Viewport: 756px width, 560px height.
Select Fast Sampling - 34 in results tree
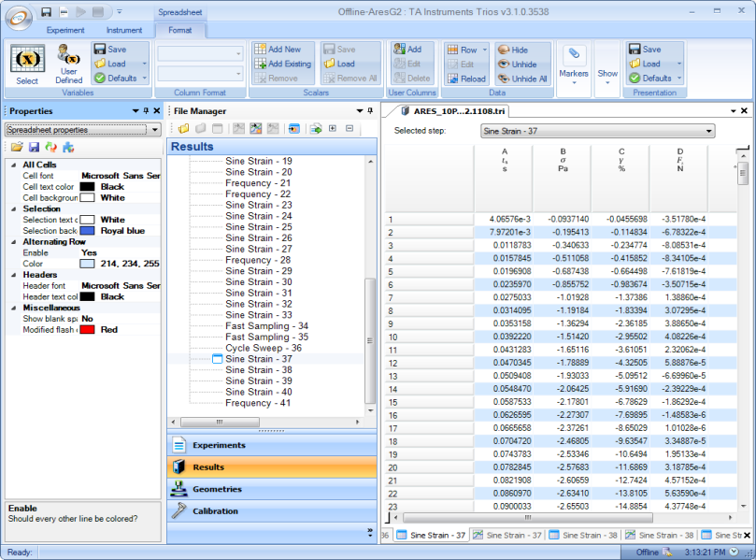click(x=266, y=326)
